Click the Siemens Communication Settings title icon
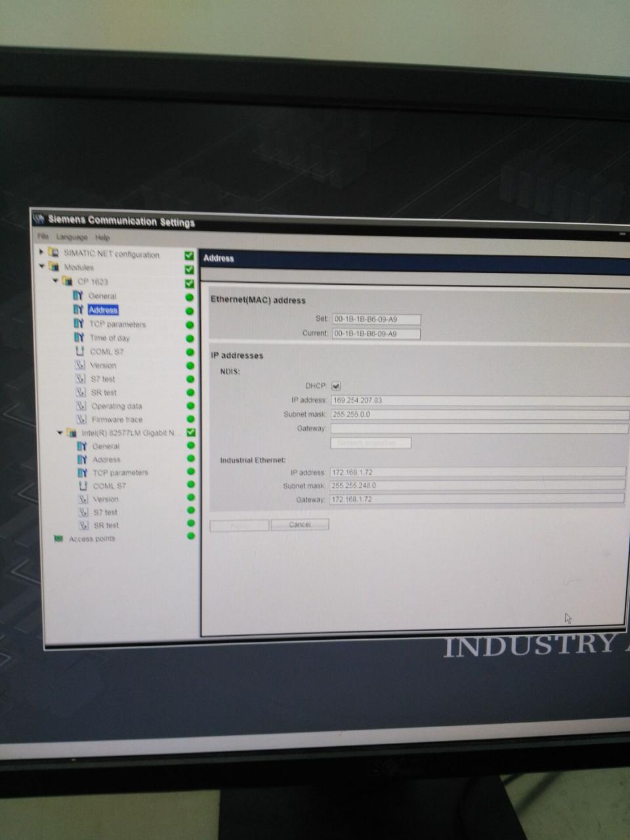 coord(39,219)
